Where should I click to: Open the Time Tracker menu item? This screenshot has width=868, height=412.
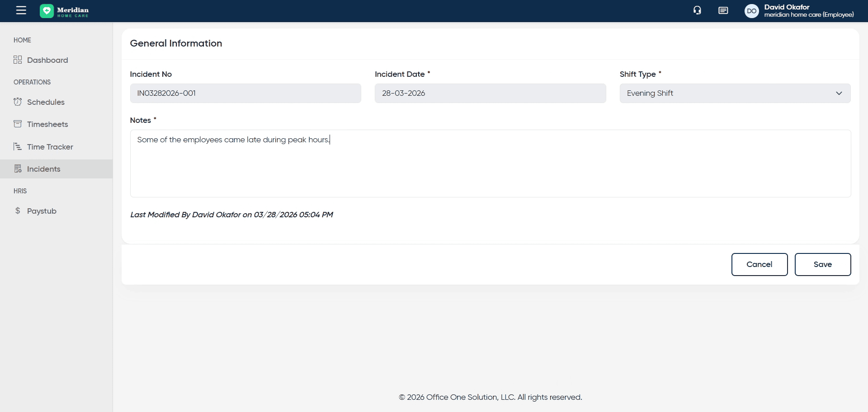pyautogui.click(x=50, y=147)
